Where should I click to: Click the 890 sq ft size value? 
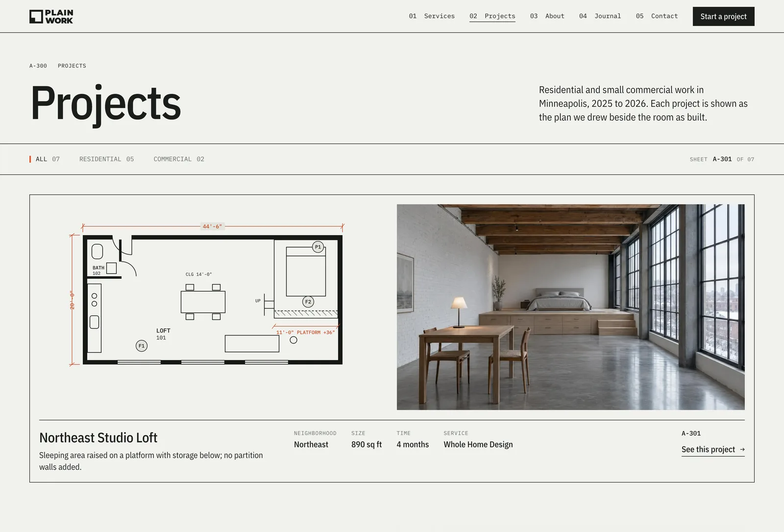(x=367, y=444)
